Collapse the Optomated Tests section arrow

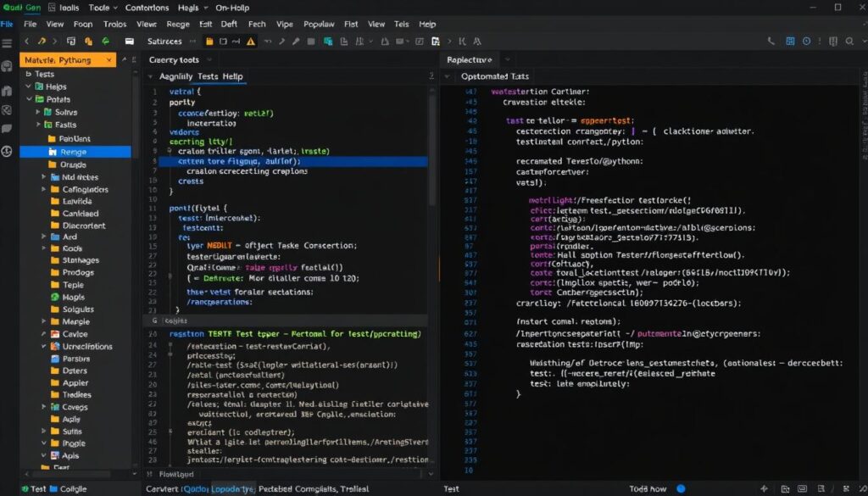448,77
